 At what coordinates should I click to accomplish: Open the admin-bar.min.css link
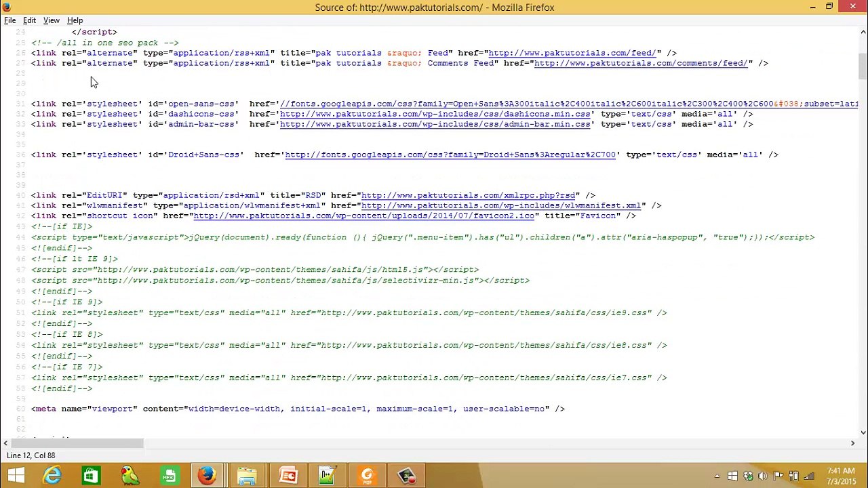pyautogui.click(x=435, y=124)
